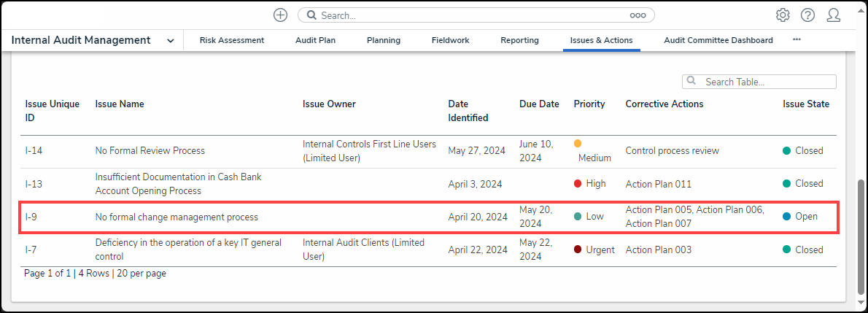
Task: Click the three-dot options in search bar
Action: click(638, 15)
